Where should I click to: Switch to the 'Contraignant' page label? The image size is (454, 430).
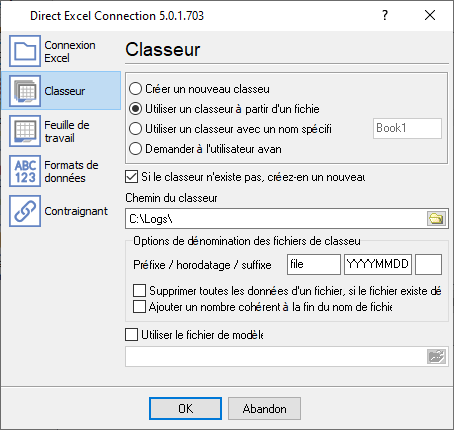(76, 211)
